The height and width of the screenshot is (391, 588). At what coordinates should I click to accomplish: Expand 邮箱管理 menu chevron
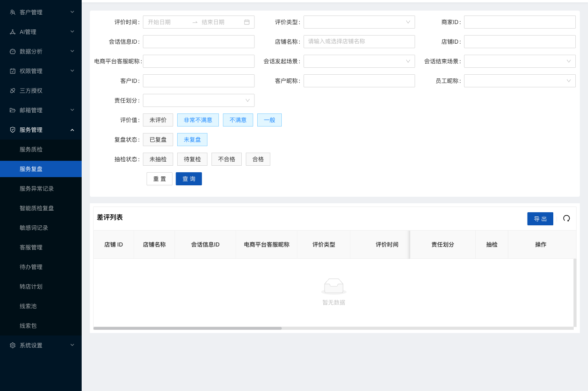point(72,110)
